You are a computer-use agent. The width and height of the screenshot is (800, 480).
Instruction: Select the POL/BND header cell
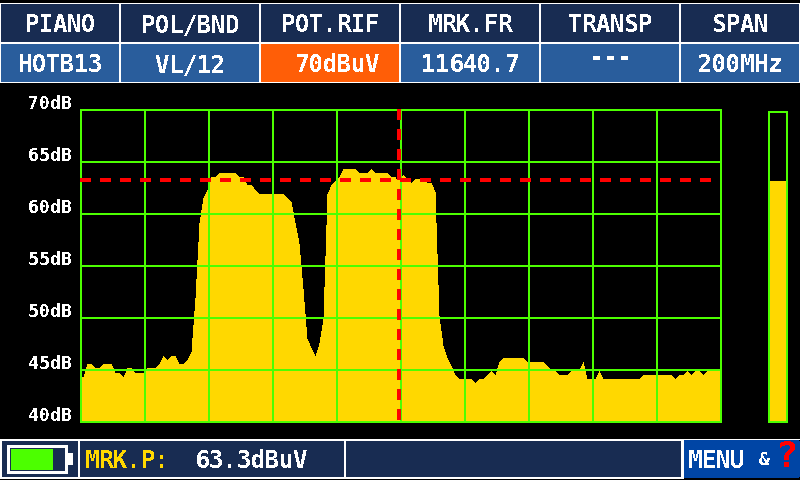click(x=190, y=23)
